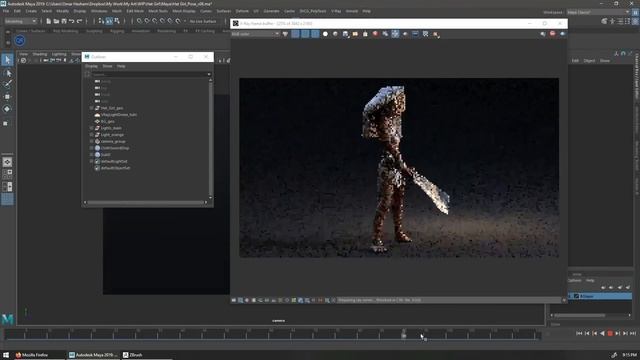Open the Edit Mesh menu
Image resolution: width=640 pixels, height=360 pixels.
click(x=135, y=11)
